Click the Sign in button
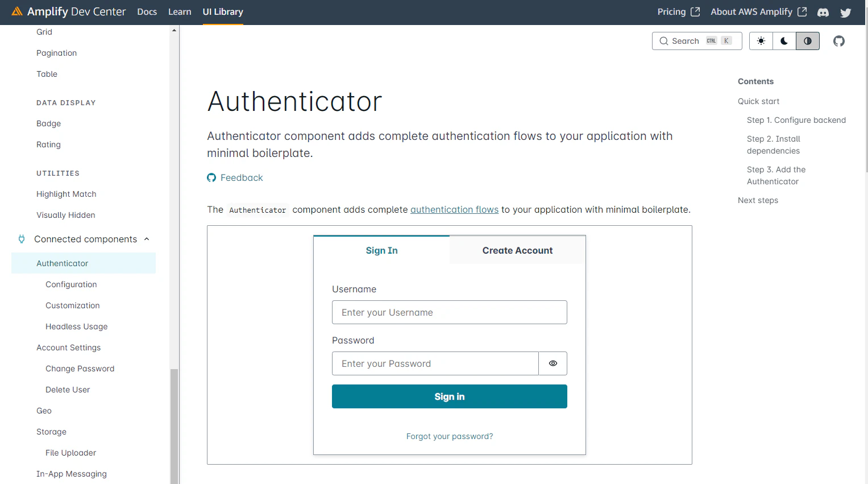Viewport: 868px width, 484px height. pyautogui.click(x=450, y=396)
